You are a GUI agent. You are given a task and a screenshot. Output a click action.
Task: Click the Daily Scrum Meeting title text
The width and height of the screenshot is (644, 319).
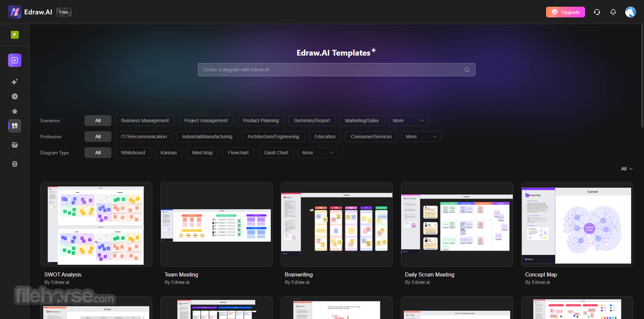(x=430, y=275)
